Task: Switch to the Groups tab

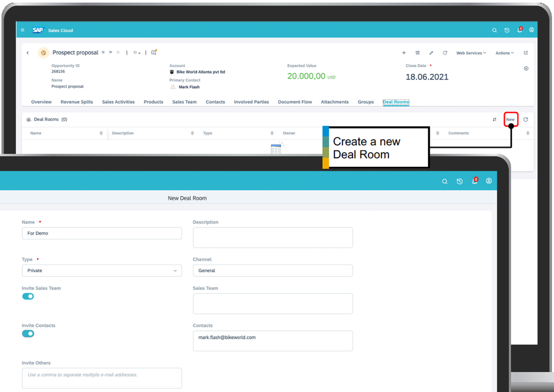Action: coord(366,102)
